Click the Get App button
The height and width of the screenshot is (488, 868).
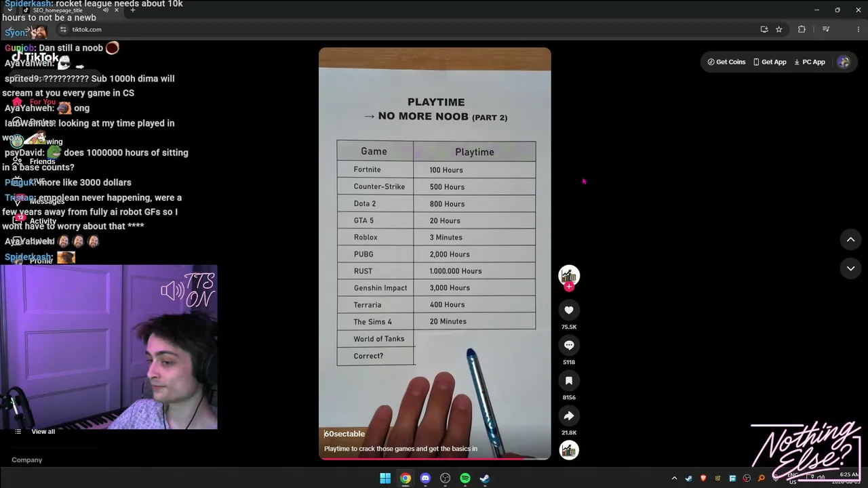pyautogui.click(x=770, y=62)
